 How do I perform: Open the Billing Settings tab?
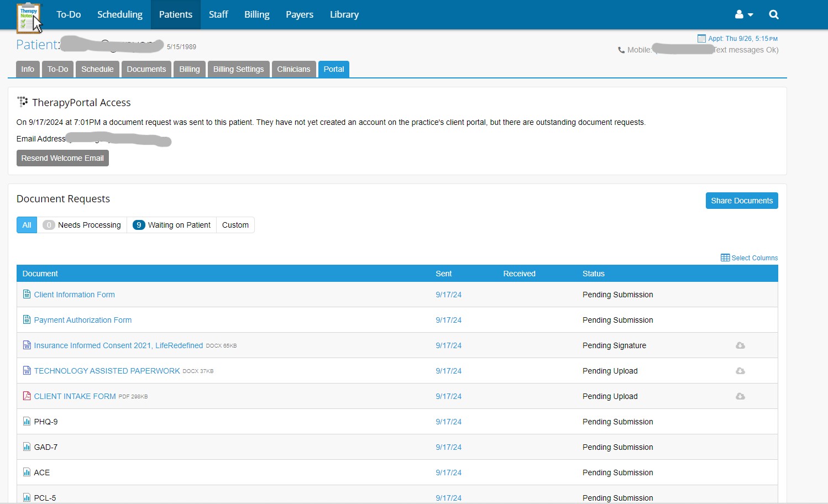click(x=239, y=69)
